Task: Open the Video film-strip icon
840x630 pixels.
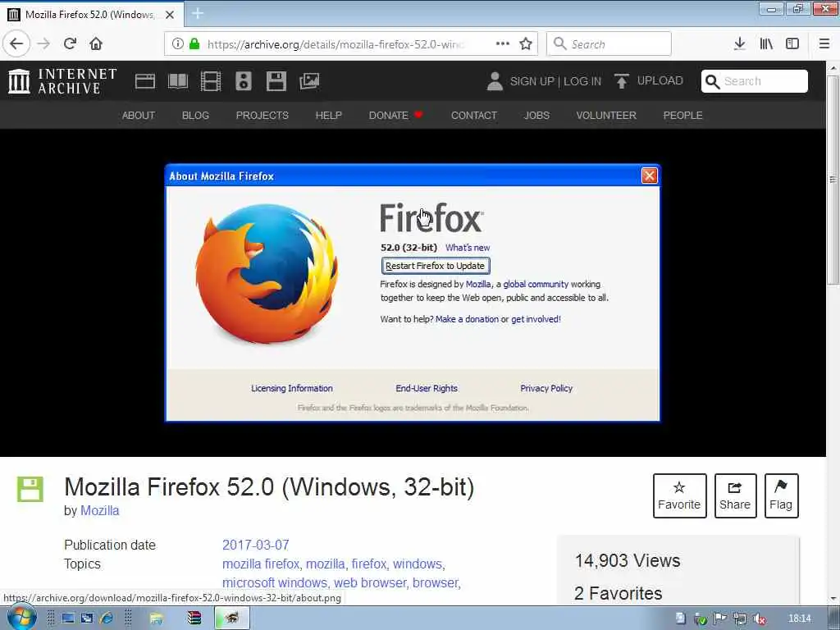Action: pyautogui.click(x=211, y=81)
